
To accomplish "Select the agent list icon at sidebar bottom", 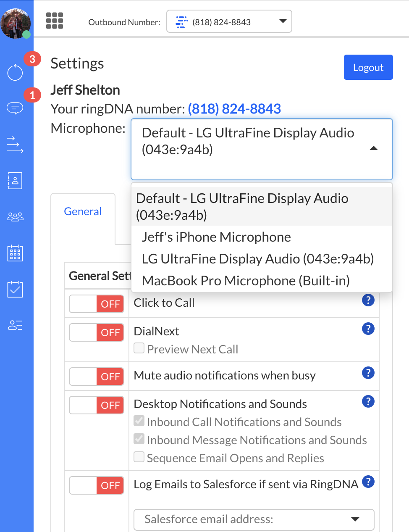I will click(x=15, y=325).
